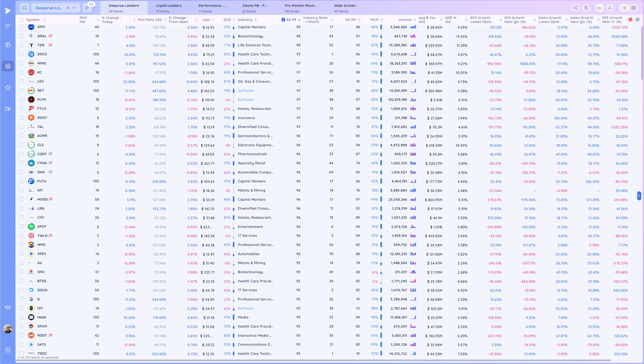Switch to grid layout view icon
This screenshot has height=364, width=644.
click(x=634, y=8)
